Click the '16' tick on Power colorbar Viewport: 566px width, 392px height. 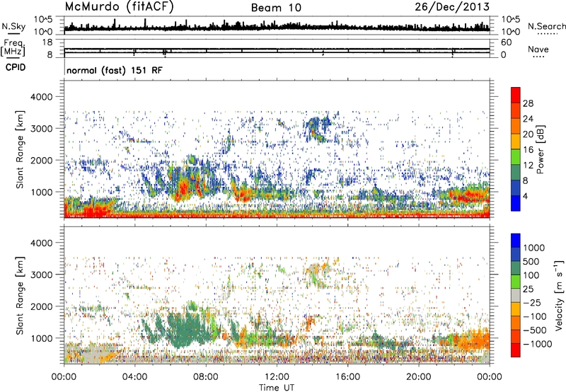(528, 150)
